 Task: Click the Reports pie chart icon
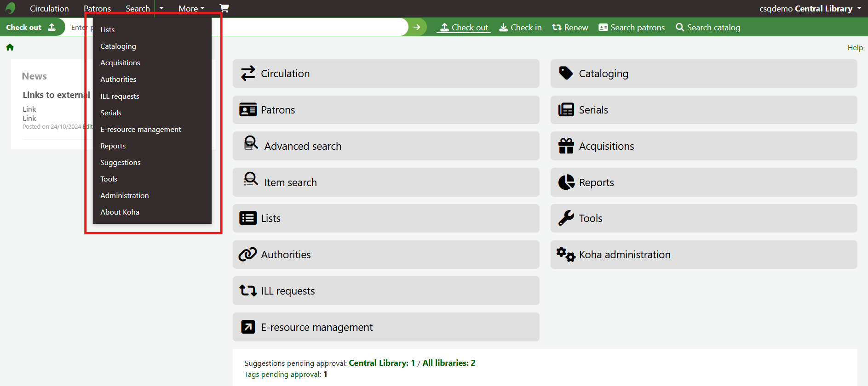point(566,182)
